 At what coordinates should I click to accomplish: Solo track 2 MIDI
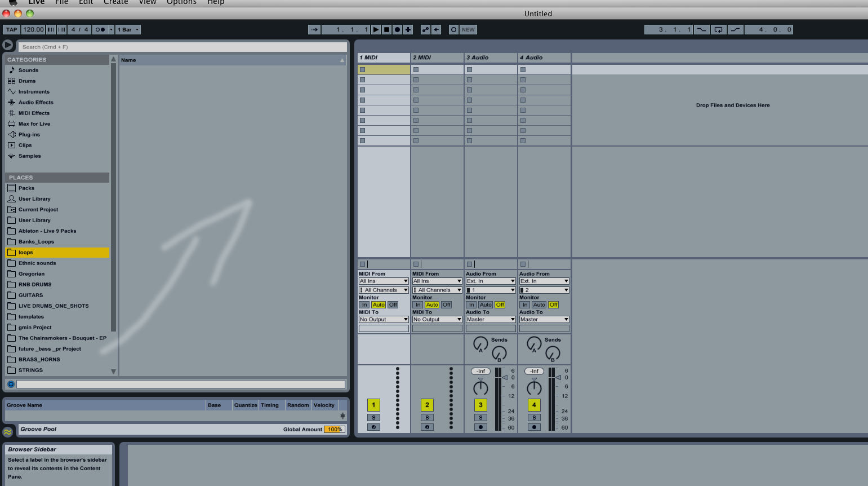click(427, 418)
